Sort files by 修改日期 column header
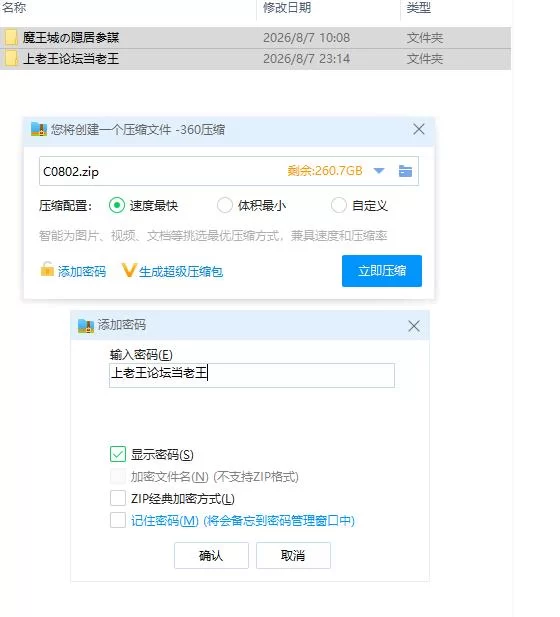The height and width of the screenshot is (617, 560). pyautogui.click(x=287, y=7)
